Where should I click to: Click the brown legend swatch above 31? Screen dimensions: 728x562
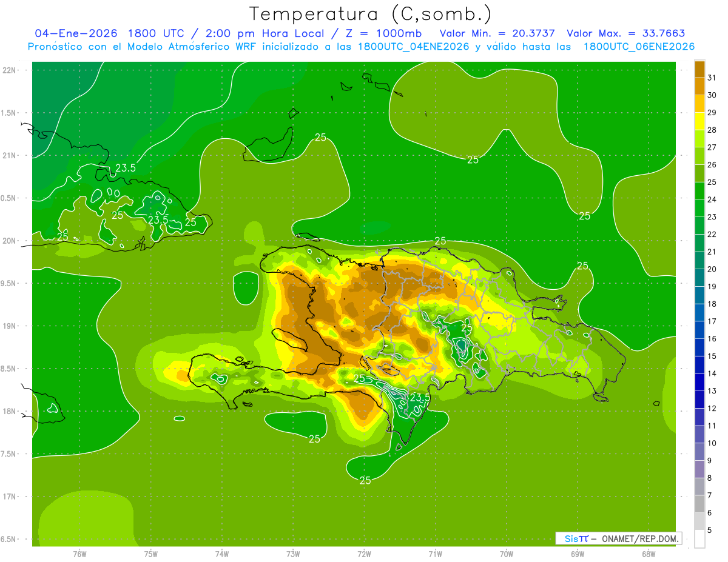point(699,69)
